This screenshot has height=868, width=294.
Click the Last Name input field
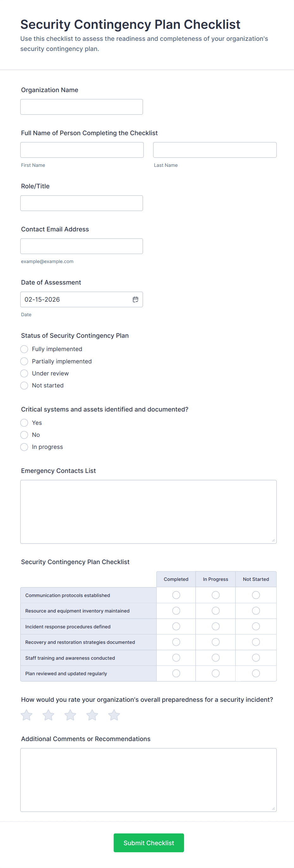point(215,150)
